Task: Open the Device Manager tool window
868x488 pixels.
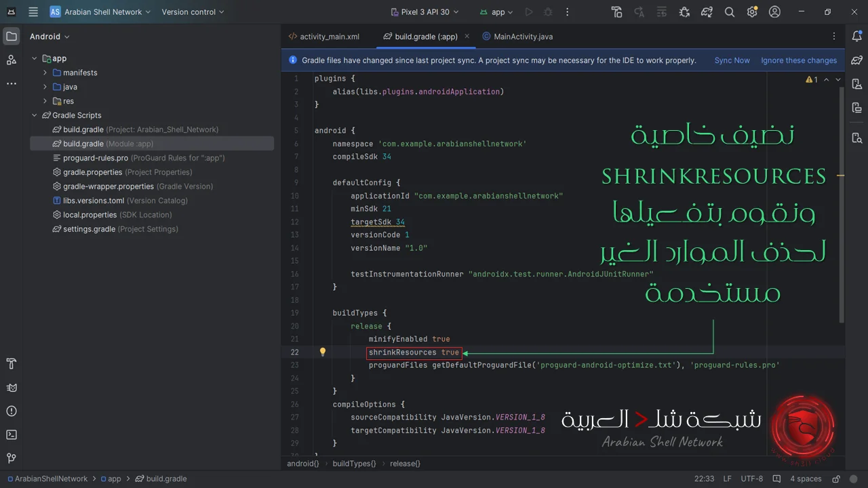Action: (x=857, y=84)
